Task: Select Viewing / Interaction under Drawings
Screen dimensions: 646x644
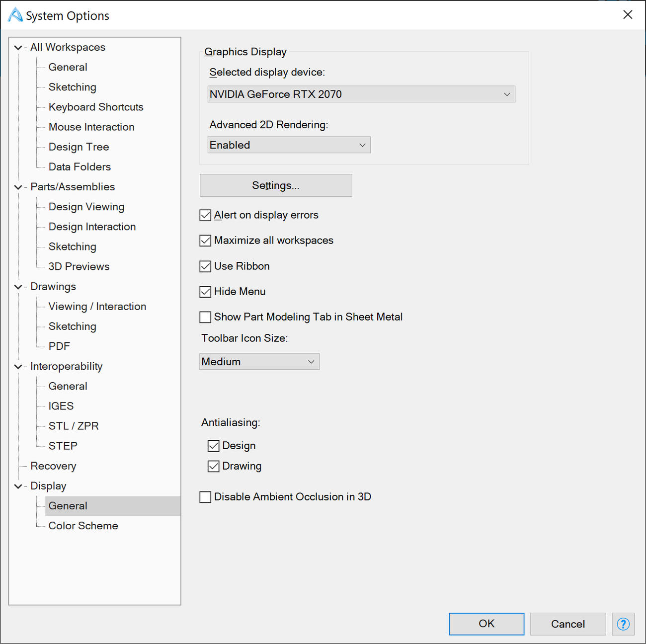Action: (x=97, y=307)
